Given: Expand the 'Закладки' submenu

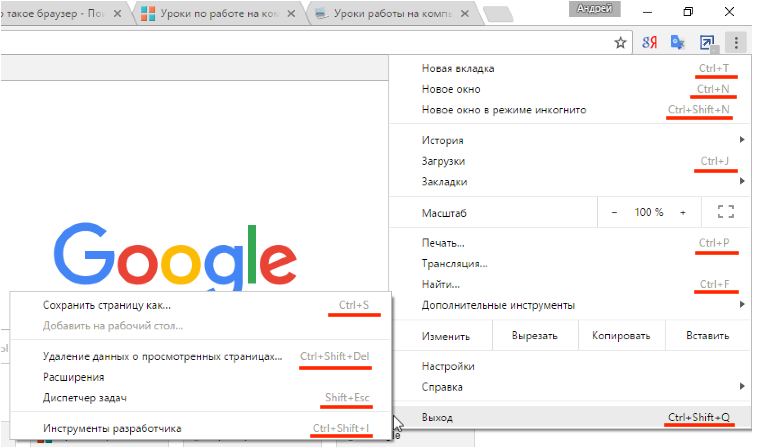Looking at the screenshot, I should [570, 182].
